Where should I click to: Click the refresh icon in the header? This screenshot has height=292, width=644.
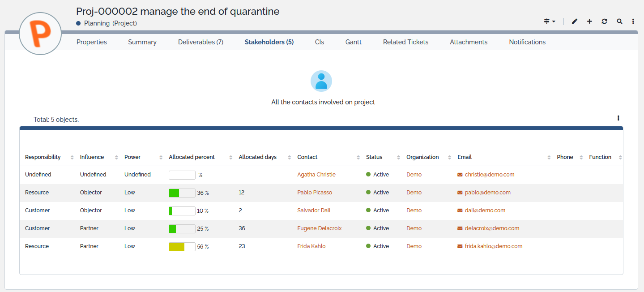coord(604,21)
